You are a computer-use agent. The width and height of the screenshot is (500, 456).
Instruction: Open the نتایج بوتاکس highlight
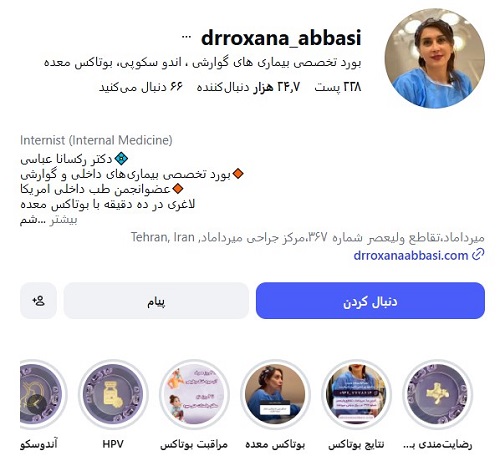coord(356,394)
